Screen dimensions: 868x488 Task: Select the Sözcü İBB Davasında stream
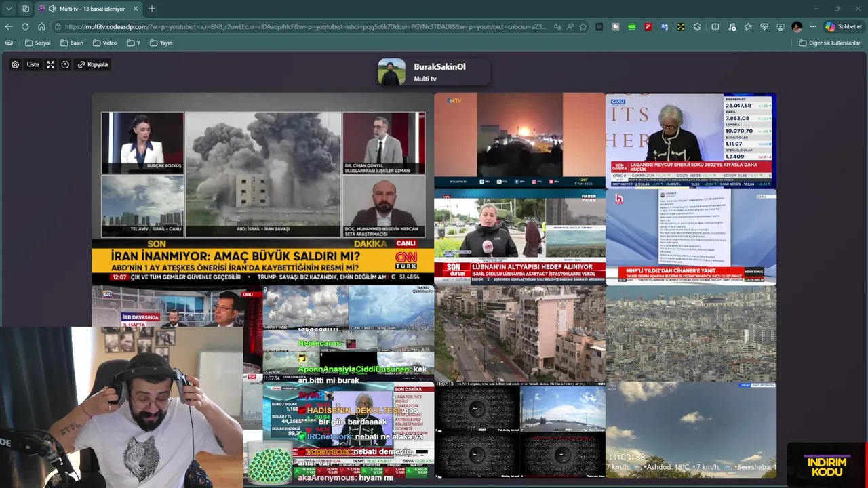(x=177, y=306)
